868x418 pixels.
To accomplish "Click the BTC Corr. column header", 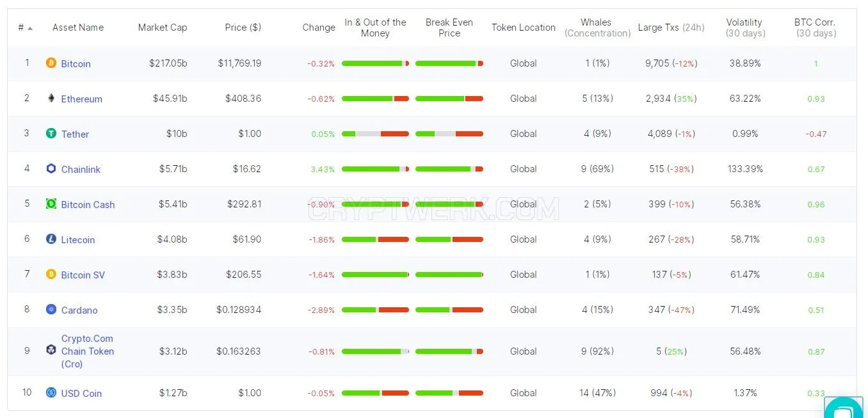I will pyautogui.click(x=816, y=28).
